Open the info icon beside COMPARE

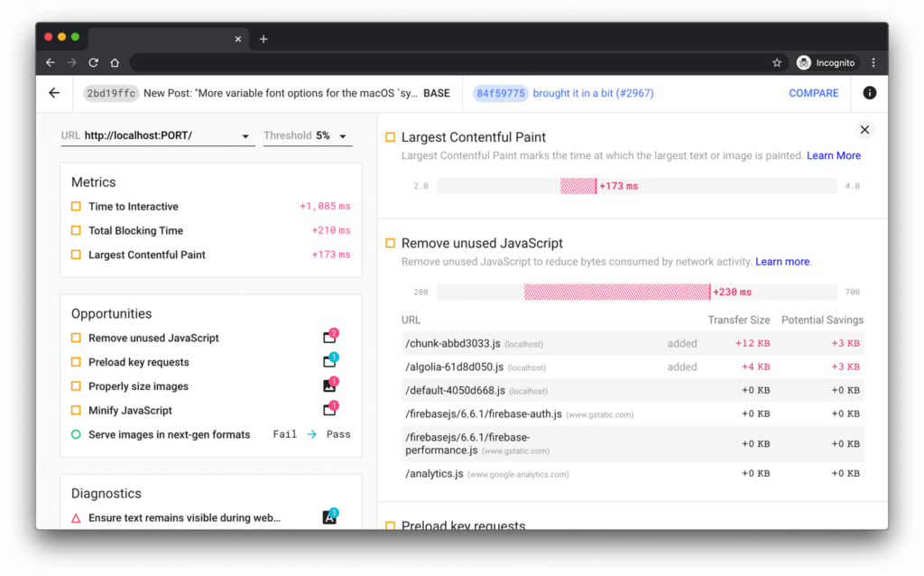click(x=869, y=93)
